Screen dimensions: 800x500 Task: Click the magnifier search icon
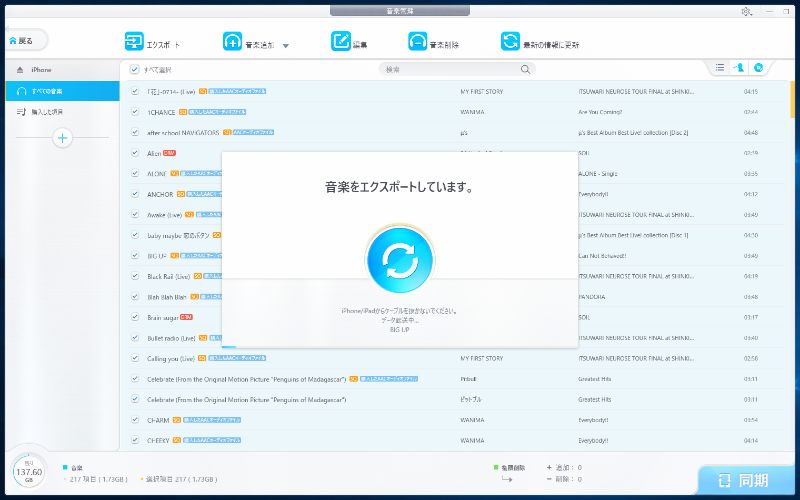pyautogui.click(x=526, y=69)
